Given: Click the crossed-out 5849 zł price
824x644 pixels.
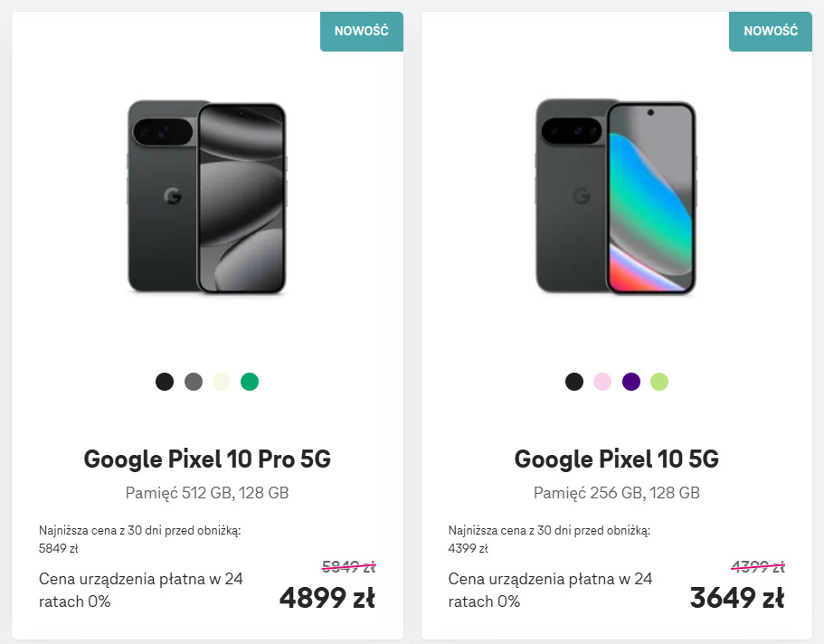Looking at the screenshot, I should click(348, 567).
